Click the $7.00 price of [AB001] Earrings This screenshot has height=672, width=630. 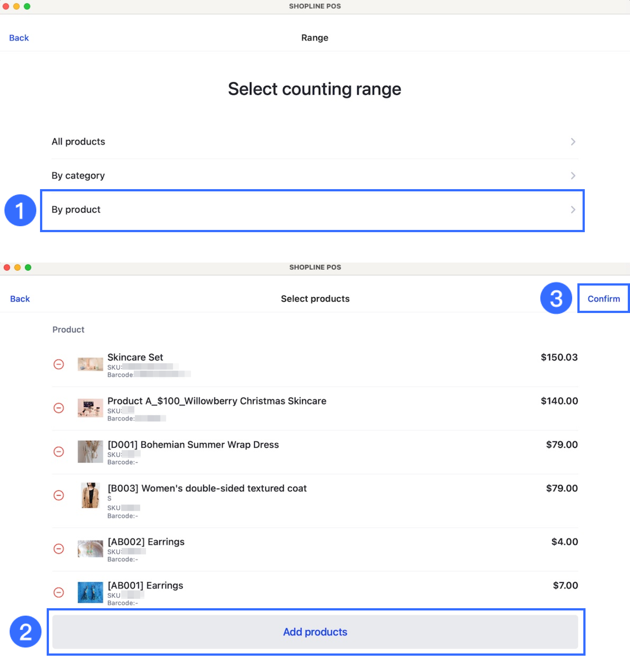coord(566,586)
